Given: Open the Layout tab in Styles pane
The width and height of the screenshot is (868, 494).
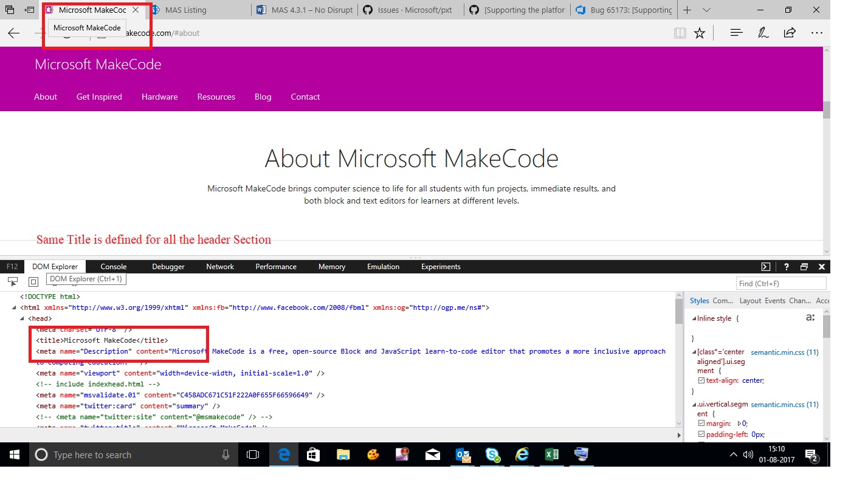Looking at the screenshot, I should click(x=750, y=300).
